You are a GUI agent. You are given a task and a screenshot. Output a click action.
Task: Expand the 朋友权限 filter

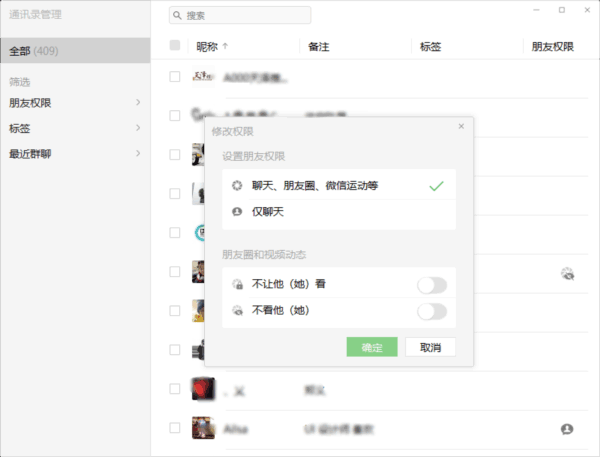tap(138, 102)
